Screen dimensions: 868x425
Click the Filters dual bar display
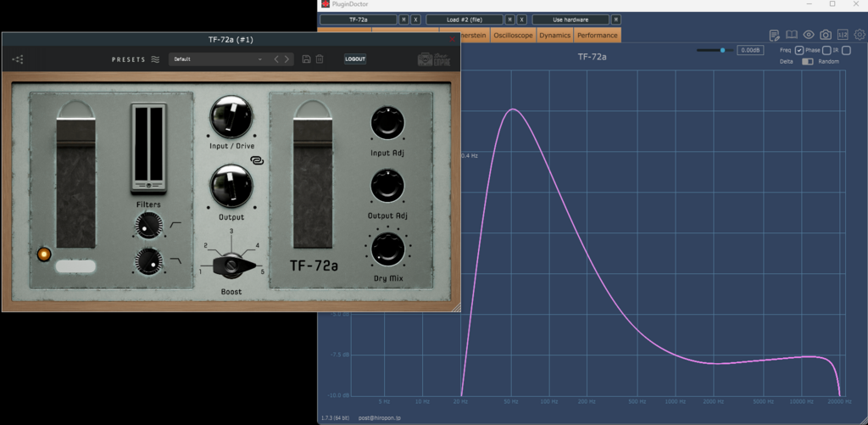pos(148,148)
